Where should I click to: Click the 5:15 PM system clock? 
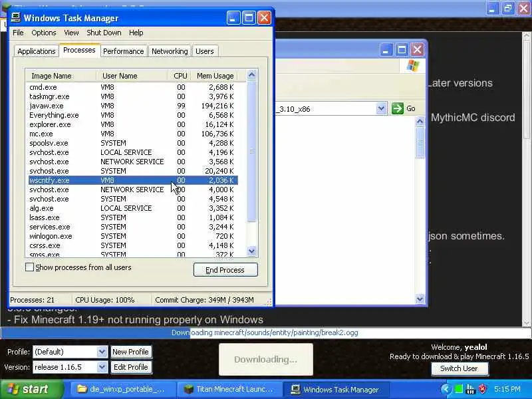pyautogui.click(x=507, y=389)
